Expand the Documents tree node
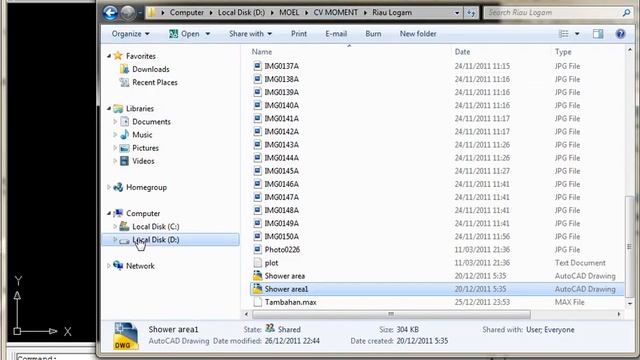 click(115, 122)
